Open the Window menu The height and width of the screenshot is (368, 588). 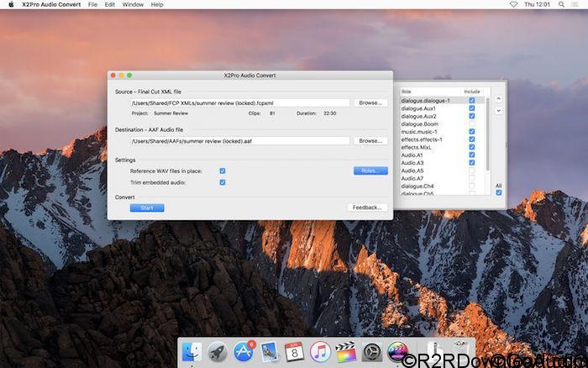click(x=133, y=4)
